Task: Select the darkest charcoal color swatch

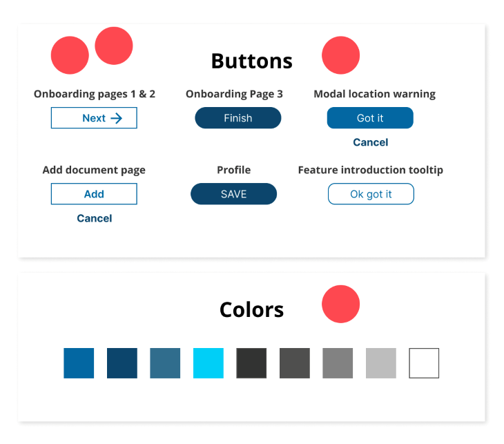Action: tap(251, 363)
